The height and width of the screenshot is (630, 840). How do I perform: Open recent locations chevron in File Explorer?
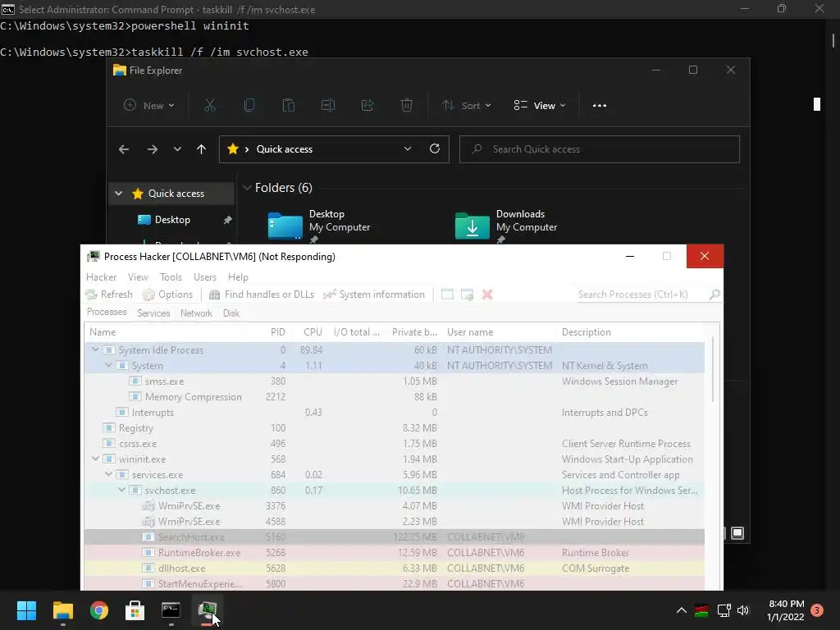click(177, 149)
